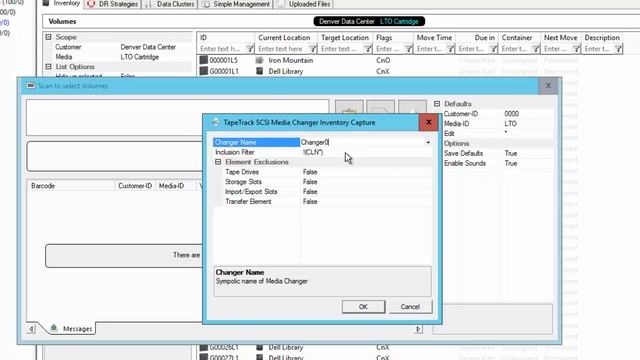Viewport: 640px width, 360px height.
Task: Toggle Storage Slots exclusion value False
Action: [x=310, y=182]
